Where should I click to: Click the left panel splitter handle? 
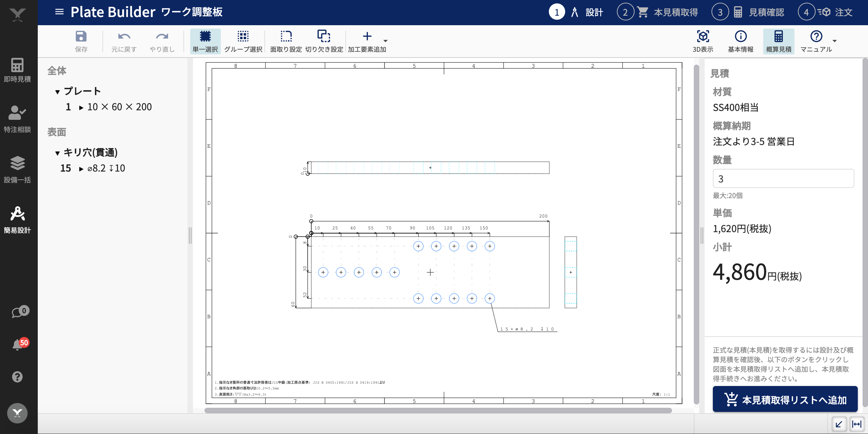(190, 236)
